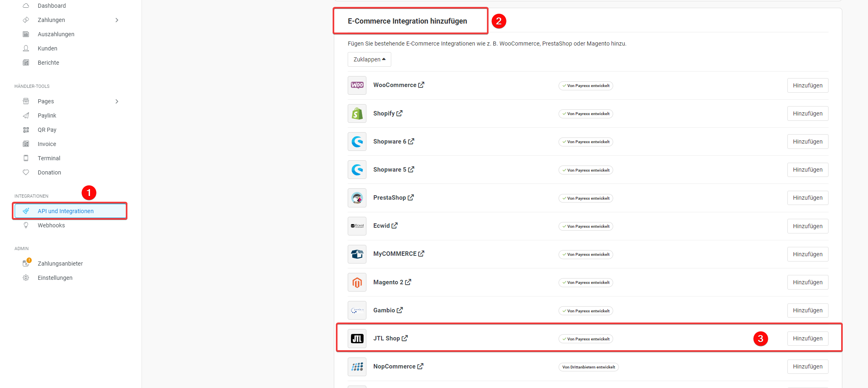Click the Einstellungen gear icon

[x=26, y=278]
